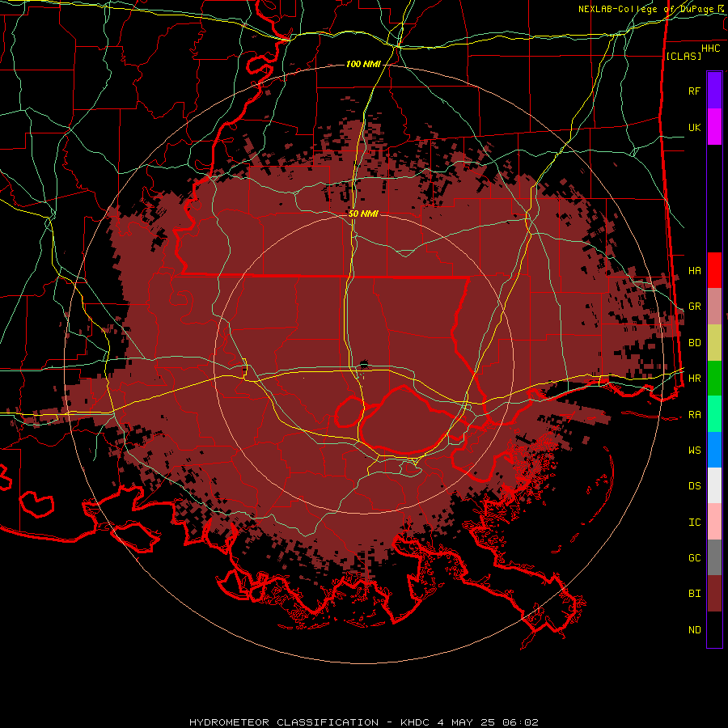
Task: Click the WS blue legend swatch
Action: 714,450
